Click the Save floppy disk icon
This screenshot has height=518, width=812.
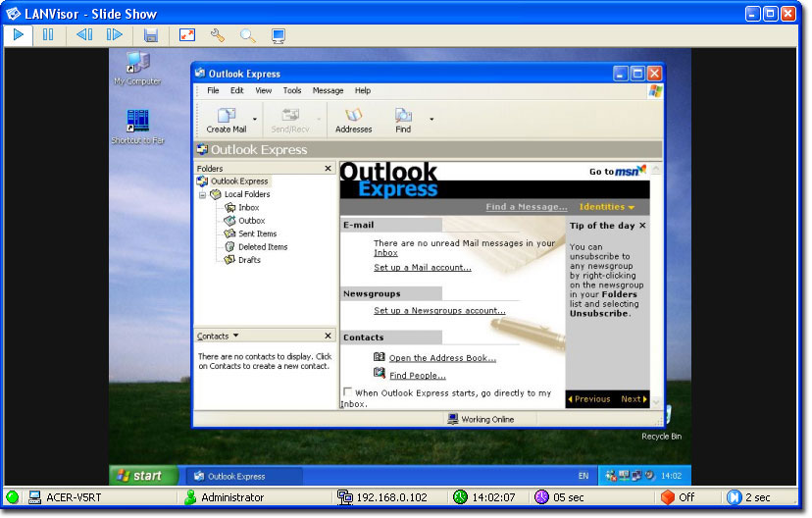[151, 34]
